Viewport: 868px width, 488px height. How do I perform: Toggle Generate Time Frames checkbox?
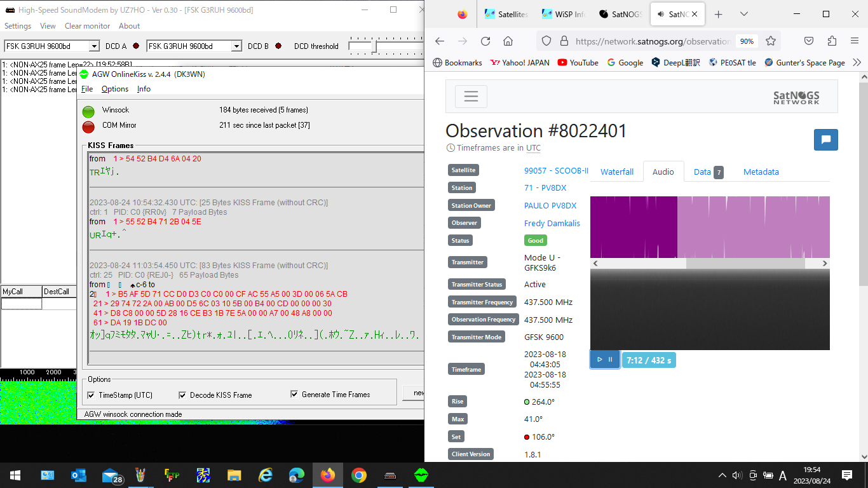coord(294,394)
